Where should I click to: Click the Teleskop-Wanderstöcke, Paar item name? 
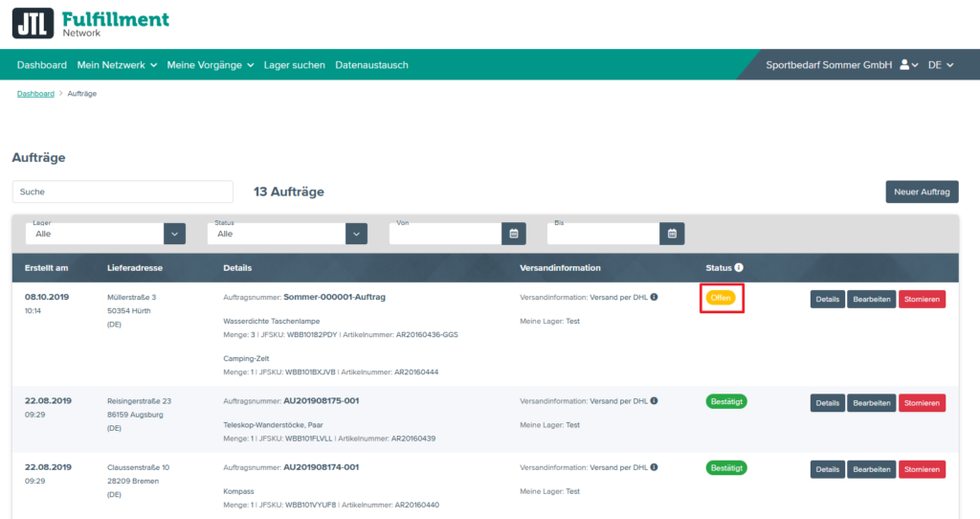(273, 424)
